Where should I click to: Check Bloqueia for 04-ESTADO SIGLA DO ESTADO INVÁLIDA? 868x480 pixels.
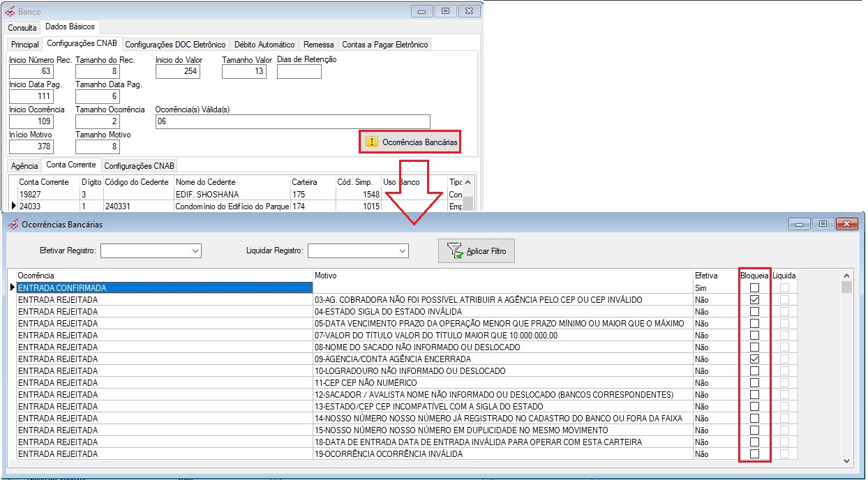click(x=754, y=311)
